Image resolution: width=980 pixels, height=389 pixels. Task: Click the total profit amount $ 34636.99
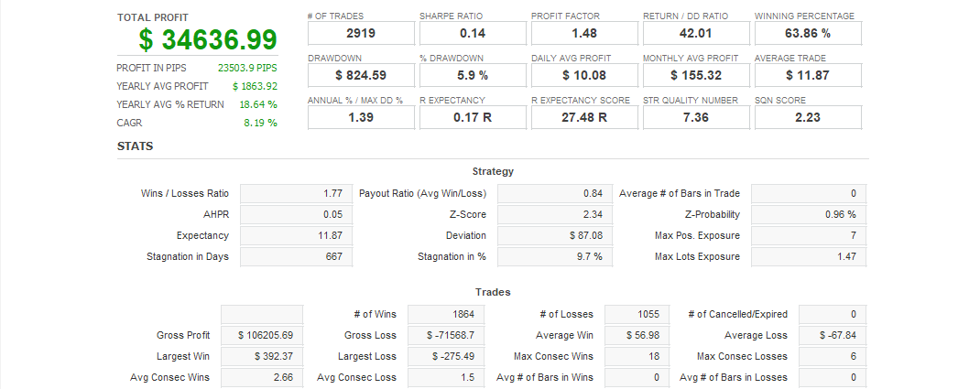coord(207,39)
